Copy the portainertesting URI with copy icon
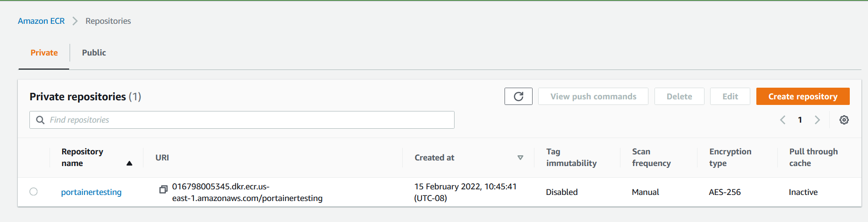The width and height of the screenshot is (868, 222). click(x=163, y=189)
